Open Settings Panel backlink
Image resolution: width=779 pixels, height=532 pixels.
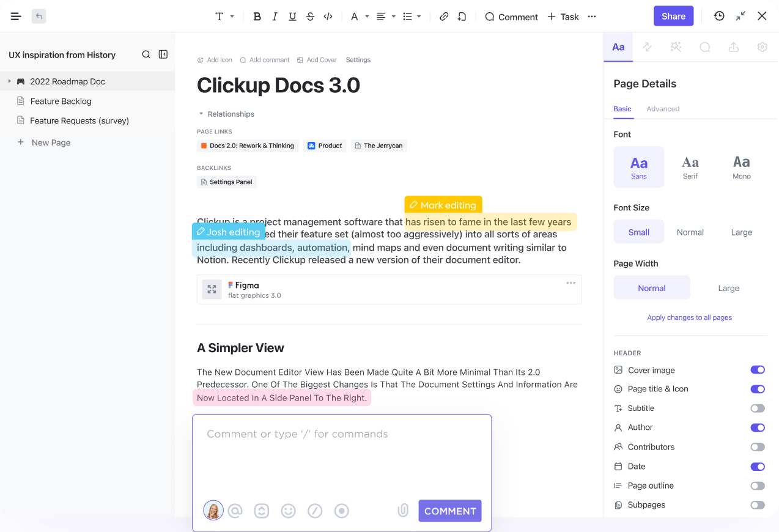point(226,182)
